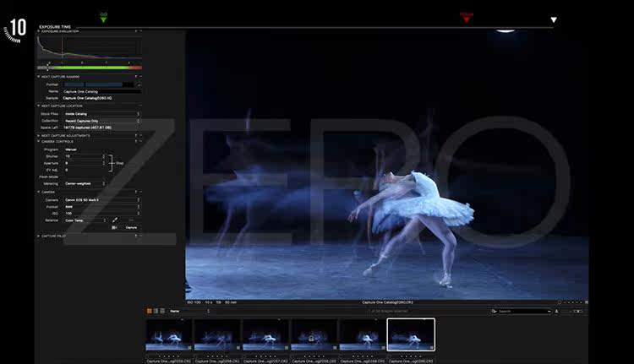Open the Camera model dropdown

click(102, 199)
